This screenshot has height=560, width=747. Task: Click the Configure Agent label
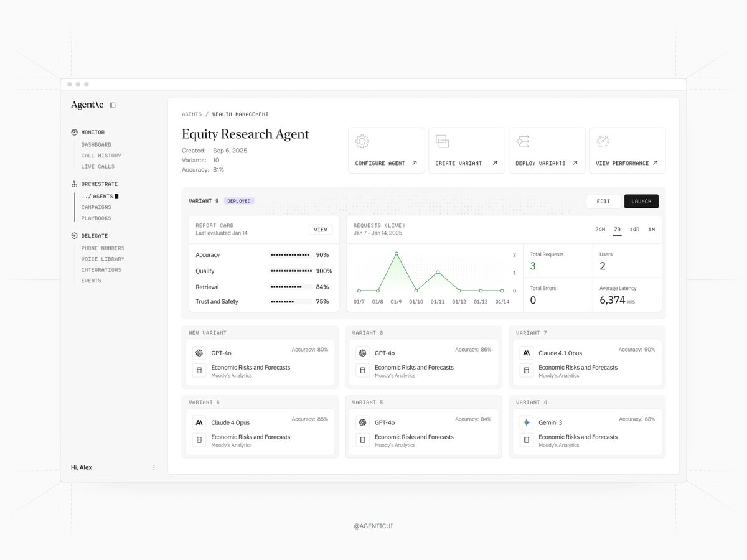coord(380,163)
